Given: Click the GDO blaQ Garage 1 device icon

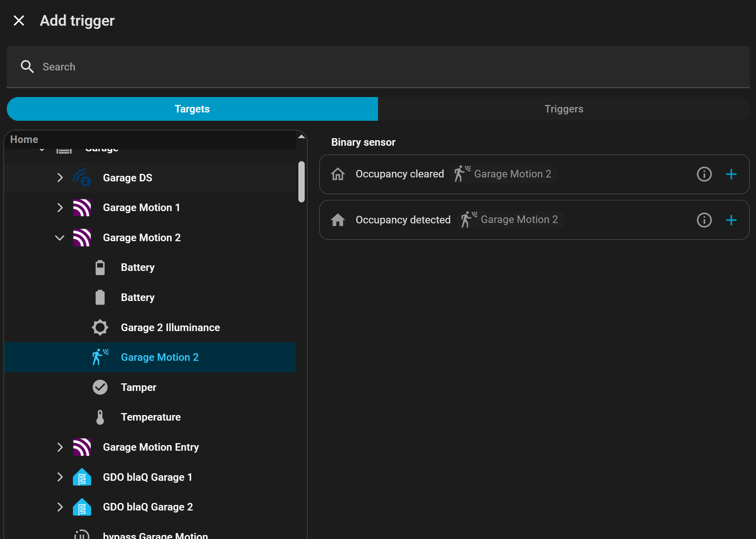Looking at the screenshot, I should pyautogui.click(x=82, y=477).
